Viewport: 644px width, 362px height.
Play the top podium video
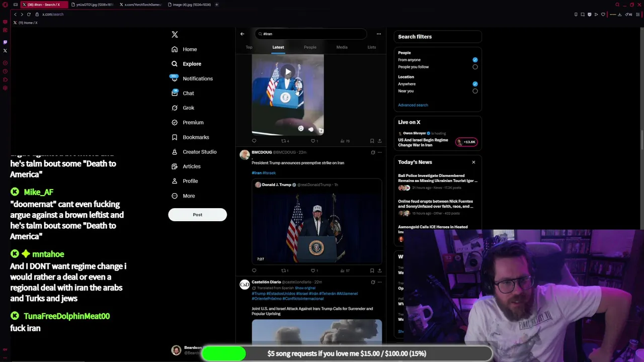click(288, 72)
